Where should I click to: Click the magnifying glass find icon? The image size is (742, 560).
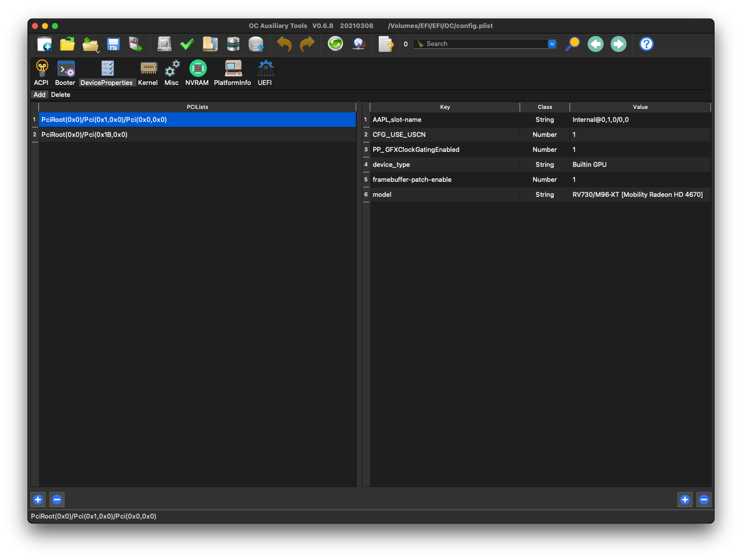[572, 44]
